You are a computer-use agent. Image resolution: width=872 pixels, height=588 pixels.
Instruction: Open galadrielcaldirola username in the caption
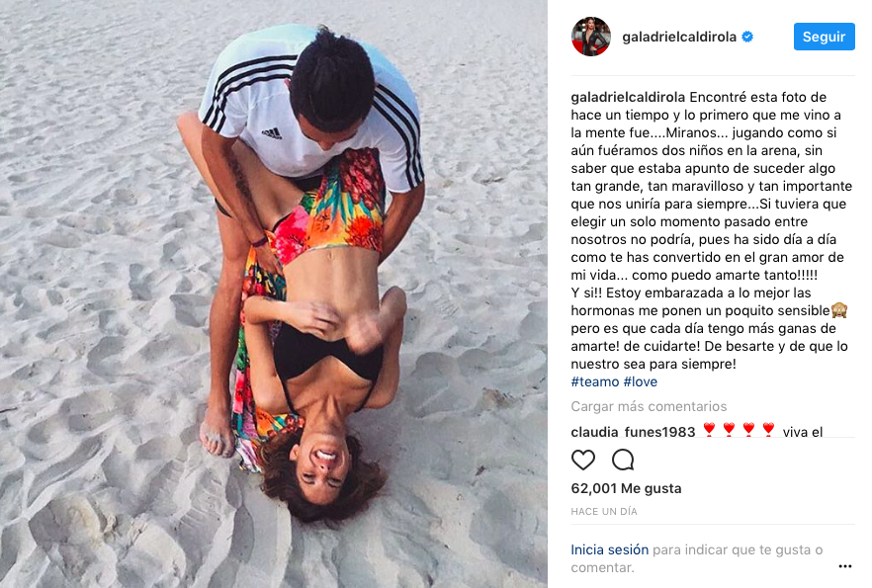click(x=628, y=97)
